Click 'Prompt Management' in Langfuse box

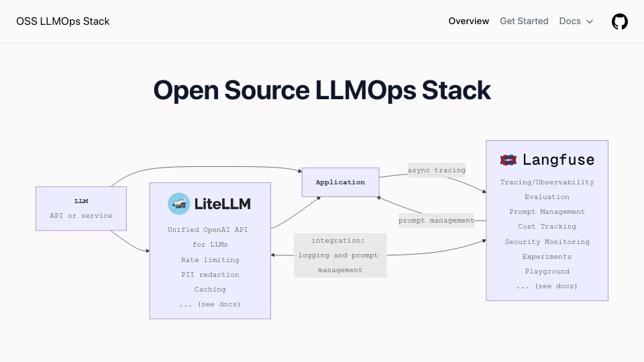click(x=547, y=212)
